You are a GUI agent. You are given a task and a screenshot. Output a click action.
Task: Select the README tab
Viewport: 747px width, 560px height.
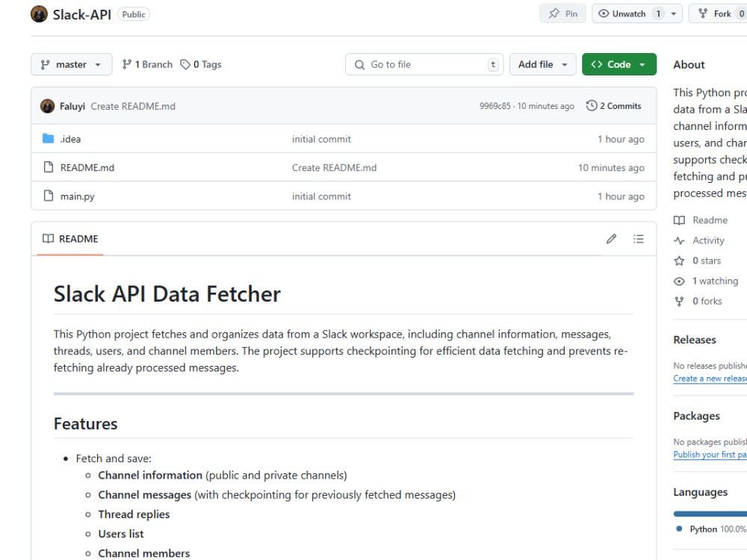(x=70, y=239)
